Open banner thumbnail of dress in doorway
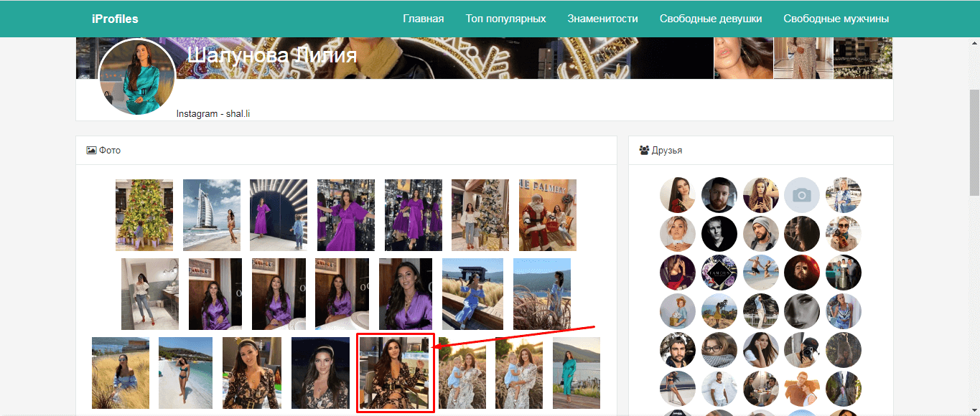This screenshot has width=980, height=416. point(803,58)
